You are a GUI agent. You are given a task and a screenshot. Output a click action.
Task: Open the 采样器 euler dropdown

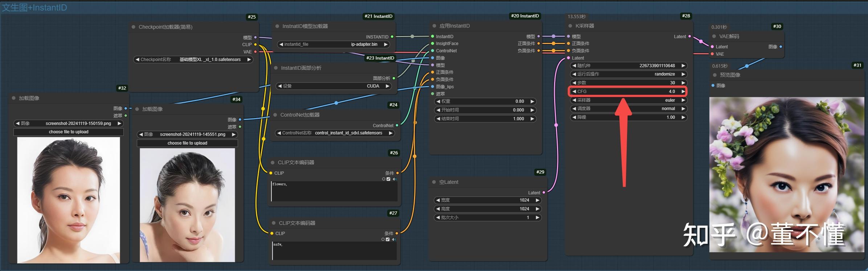click(x=629, y=100)
